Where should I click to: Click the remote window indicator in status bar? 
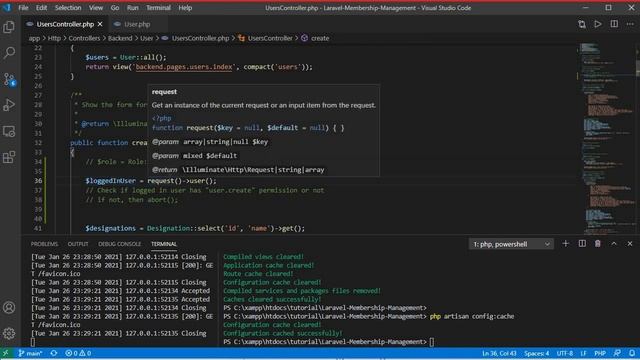click(x=6, y=353)
